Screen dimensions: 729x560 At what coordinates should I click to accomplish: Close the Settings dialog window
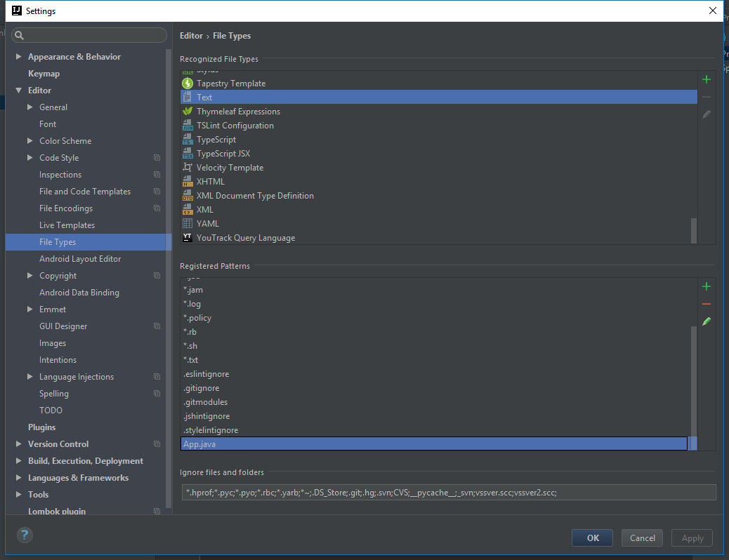(712, 11)
